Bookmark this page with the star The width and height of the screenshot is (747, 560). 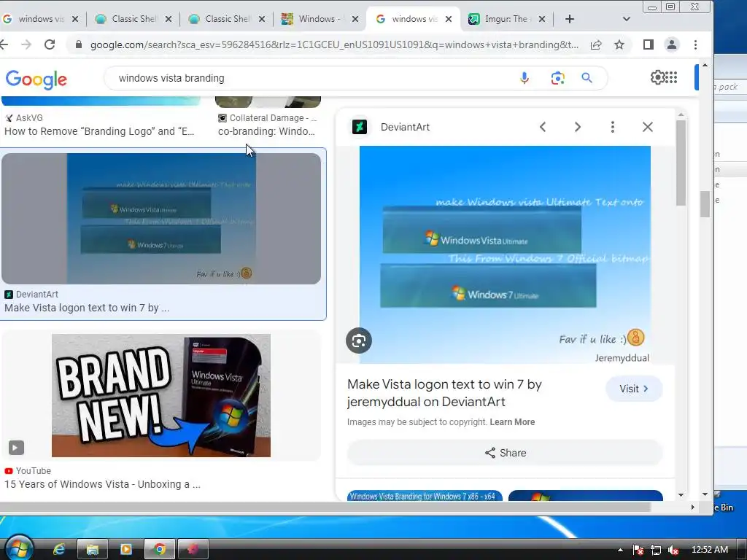pyautogui.click(x=619, y=44)
